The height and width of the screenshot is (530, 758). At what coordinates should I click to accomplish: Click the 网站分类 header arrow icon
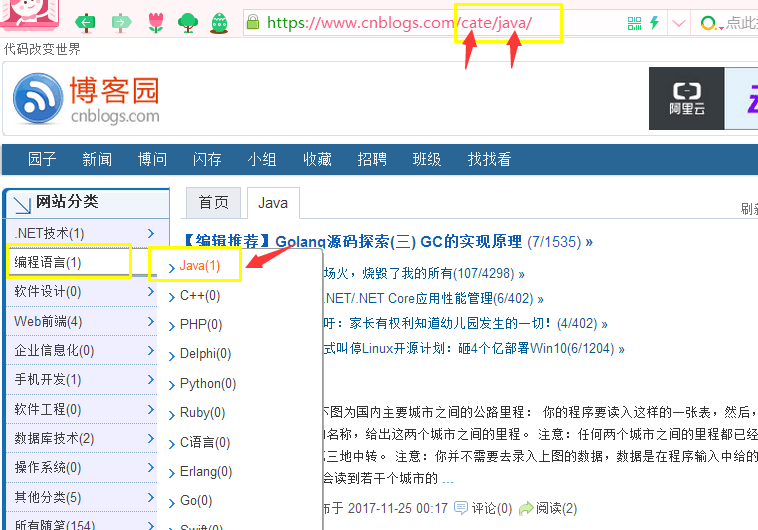click(x=22, y=205)
